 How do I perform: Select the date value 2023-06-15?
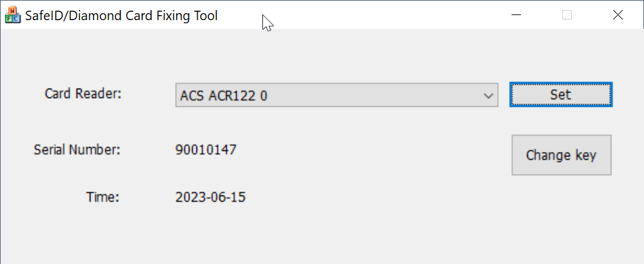coord(210,197)
